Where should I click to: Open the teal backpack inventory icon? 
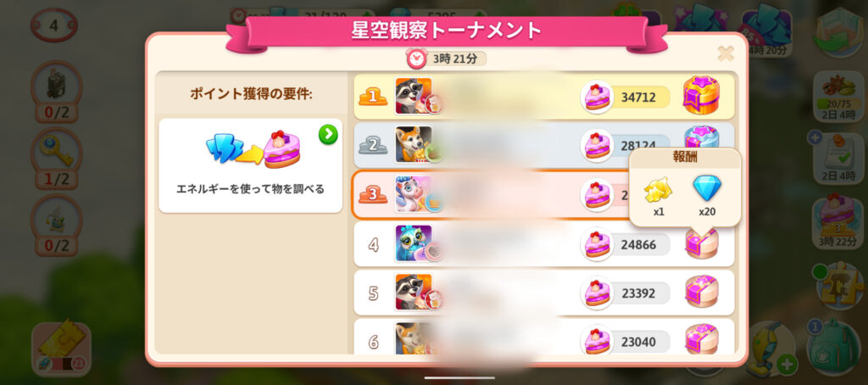click(x=833, y=346)
